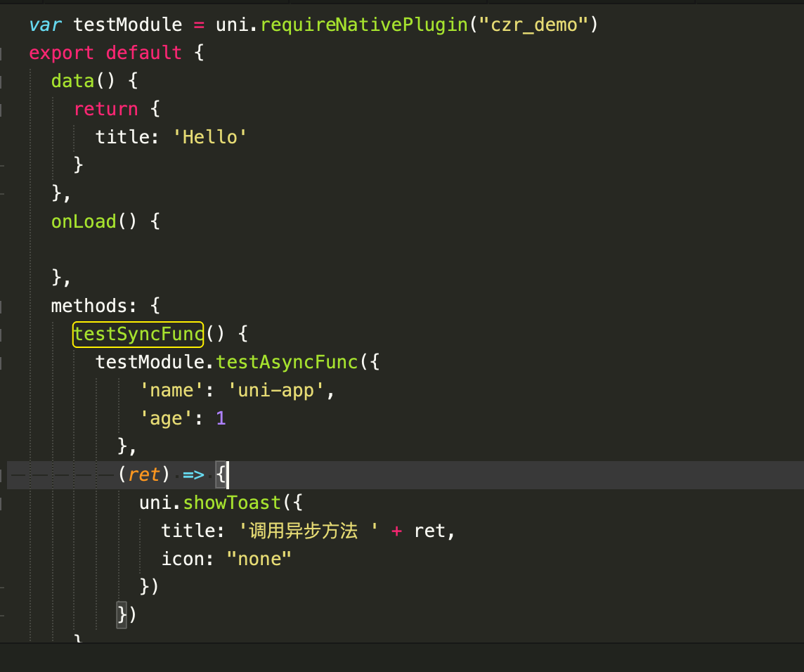
Task: Click the testAsyncFunc method call
Action: tap(287, 362)
